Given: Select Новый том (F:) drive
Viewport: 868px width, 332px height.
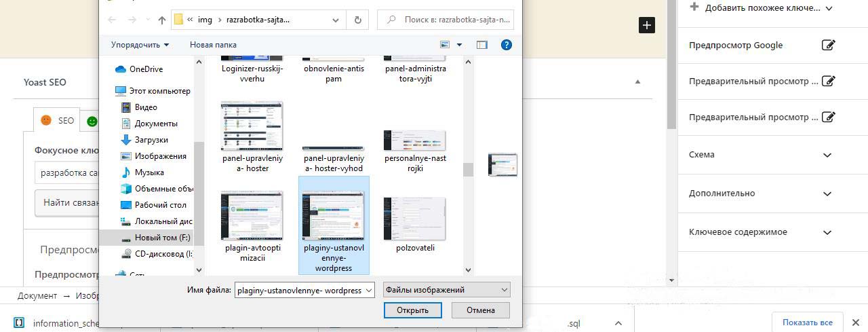Looking at the screenshot, I should (161, 238).
